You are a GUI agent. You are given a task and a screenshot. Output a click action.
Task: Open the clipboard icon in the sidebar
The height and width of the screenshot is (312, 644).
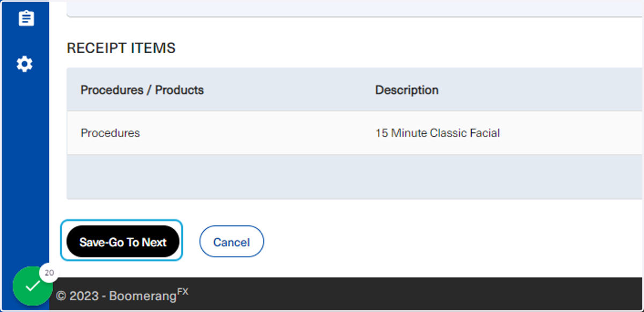(x=25, y=18)
